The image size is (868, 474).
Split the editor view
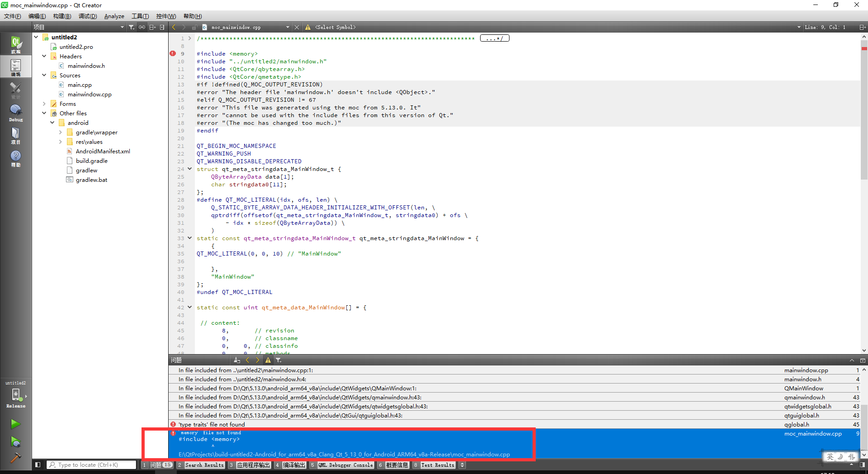click(863, 27)
